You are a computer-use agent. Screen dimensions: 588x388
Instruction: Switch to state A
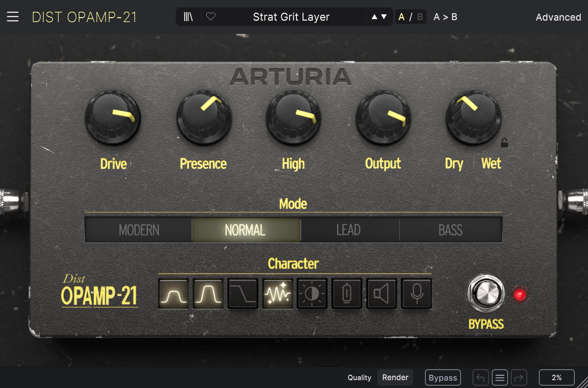pyautogui.click(x=401, y=17)
